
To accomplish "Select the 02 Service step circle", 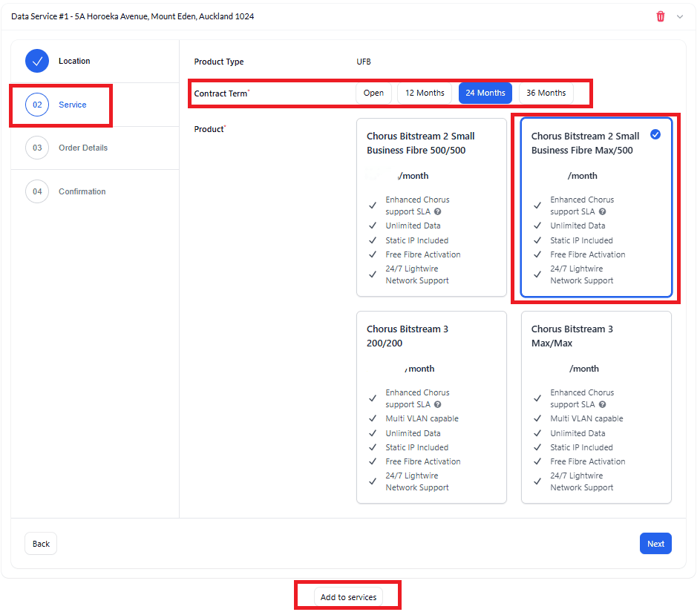I will pos(37,105).
